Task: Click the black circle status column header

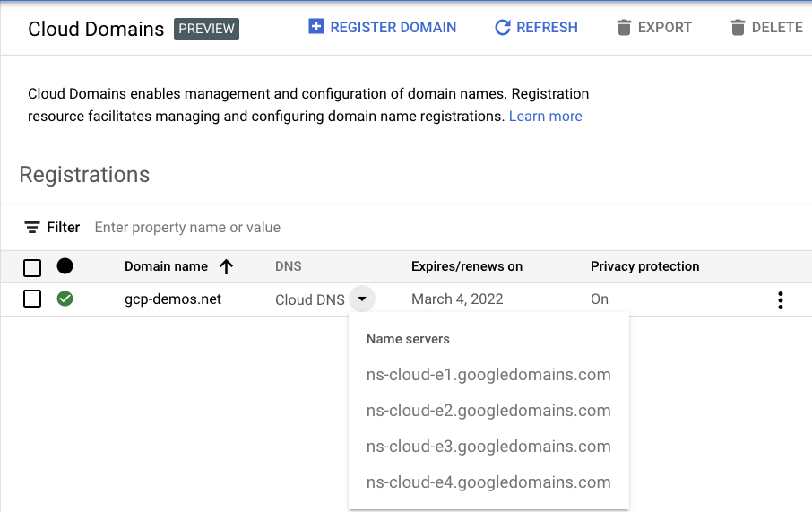Action: (65, 266)
